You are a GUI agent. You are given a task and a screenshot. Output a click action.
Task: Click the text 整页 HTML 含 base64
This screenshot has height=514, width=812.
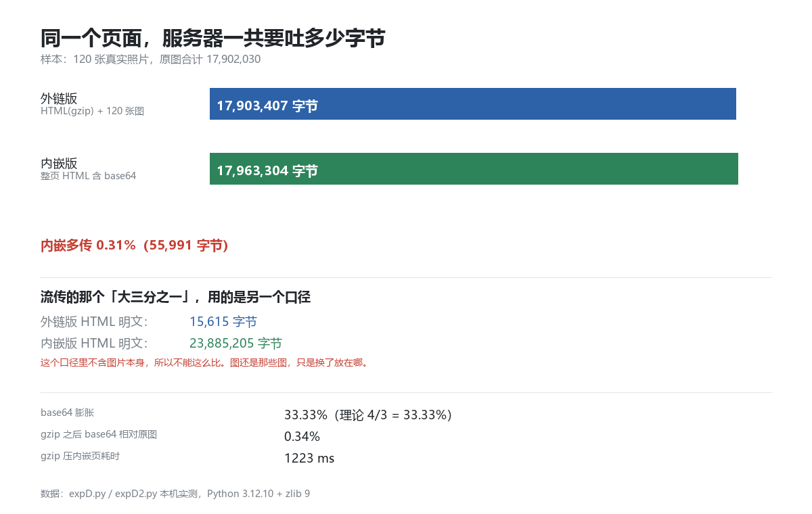[x=88, y=176]
